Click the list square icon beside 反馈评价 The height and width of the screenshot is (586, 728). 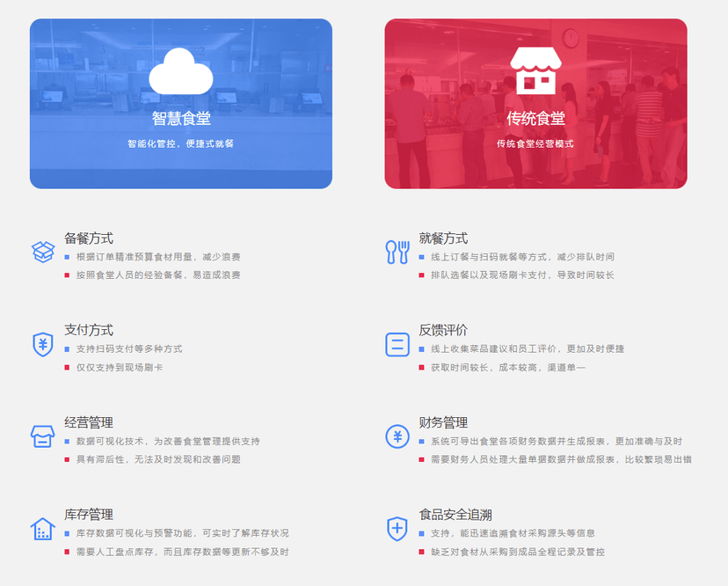point(397,344)
